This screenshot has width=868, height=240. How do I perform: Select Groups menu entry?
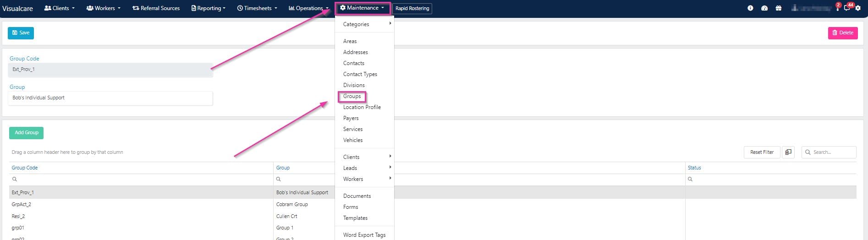(x=352, y=96)
